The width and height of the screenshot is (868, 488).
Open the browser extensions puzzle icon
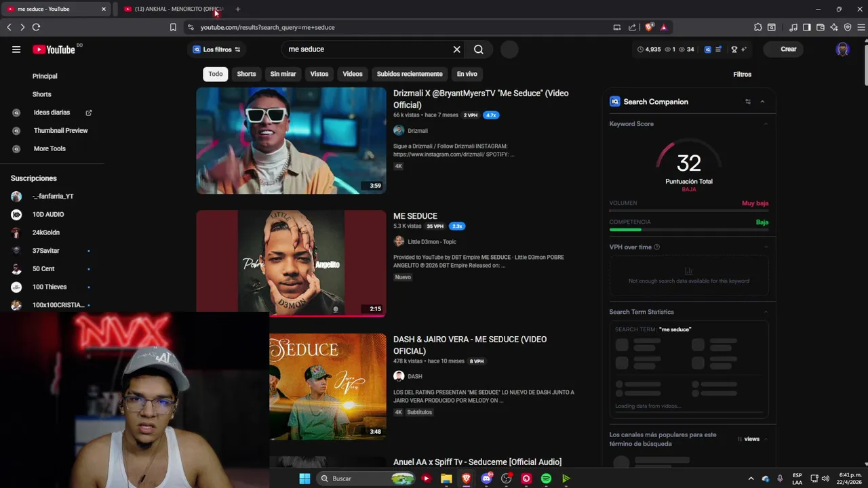[x=758, y=27]
